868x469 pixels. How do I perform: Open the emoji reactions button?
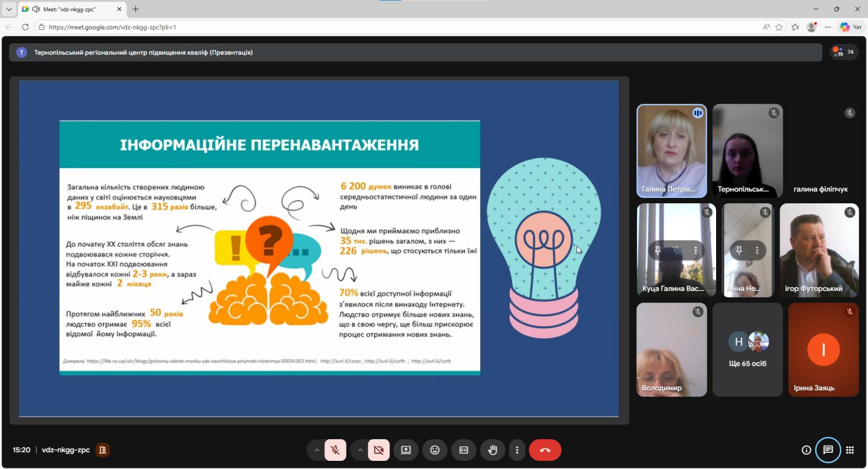(x=435, y=450)
